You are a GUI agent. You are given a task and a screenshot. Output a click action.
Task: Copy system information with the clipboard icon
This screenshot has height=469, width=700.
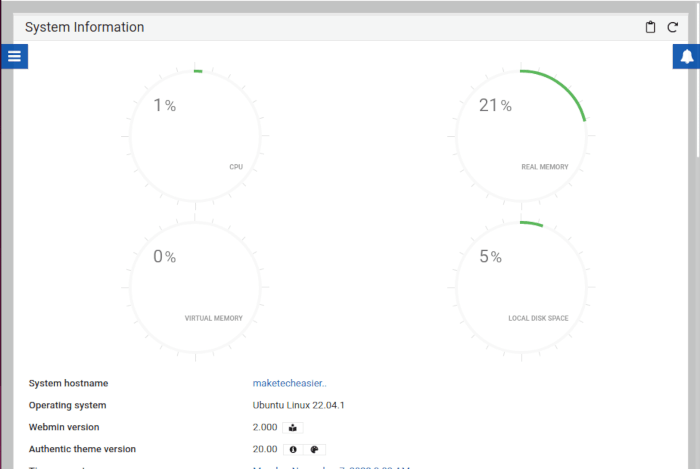point(650,27)
